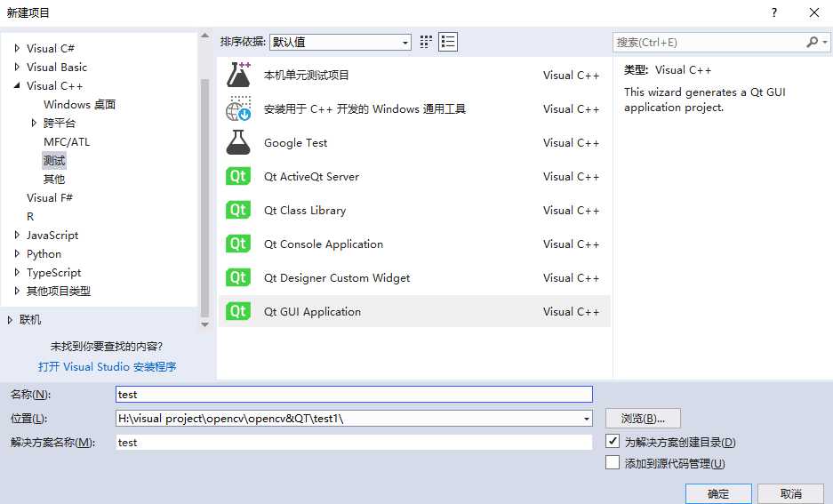Select the 测试 category
The height and width of the screenshot is (504, 833).
(x=54, y=160)
